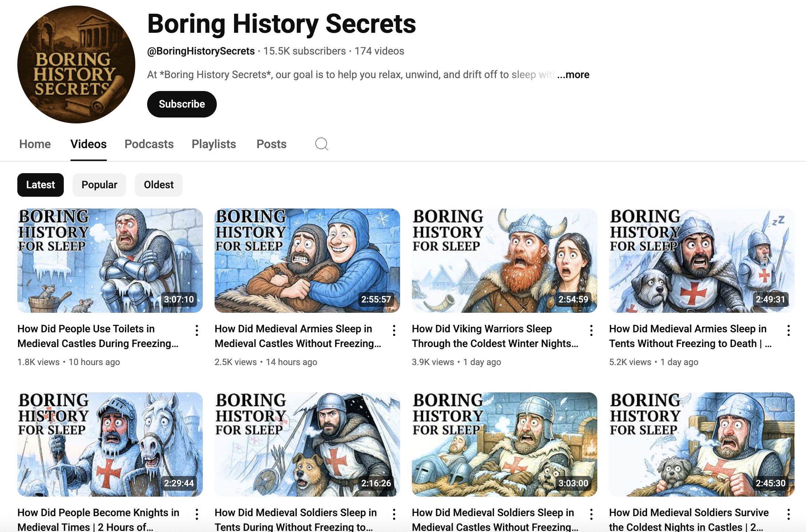
Task: Sort videos by Latest
Action: (x=41, y=185)
